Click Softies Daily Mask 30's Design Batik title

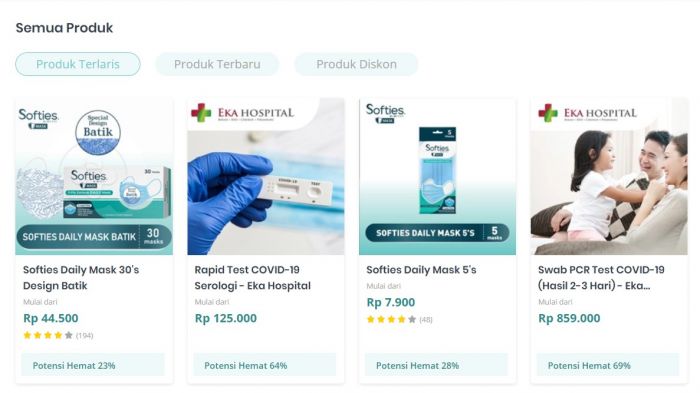coord(81,277)
